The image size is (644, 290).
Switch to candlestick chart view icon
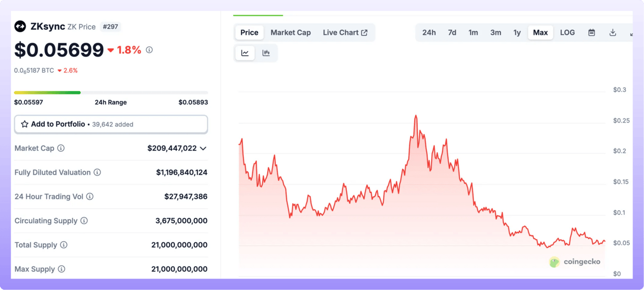pos(266,53)
